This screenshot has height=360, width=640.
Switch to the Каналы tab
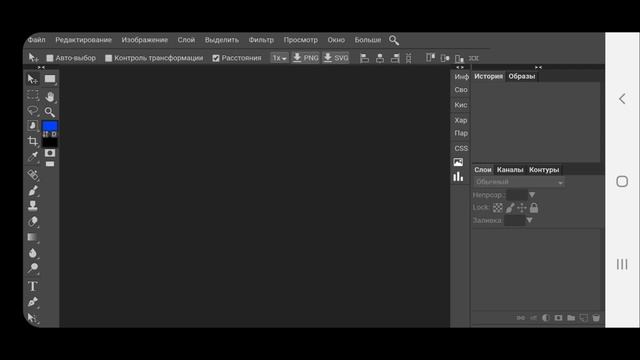click(510, 170)
